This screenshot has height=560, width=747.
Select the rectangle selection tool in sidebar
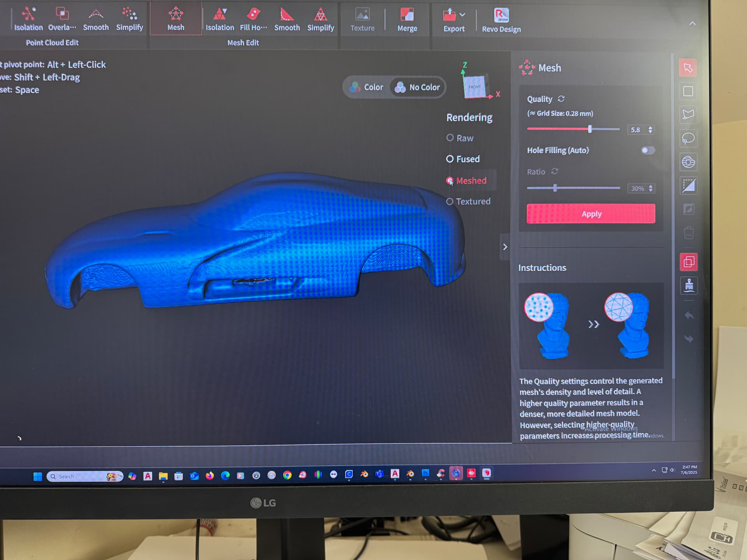pos(688,91)
